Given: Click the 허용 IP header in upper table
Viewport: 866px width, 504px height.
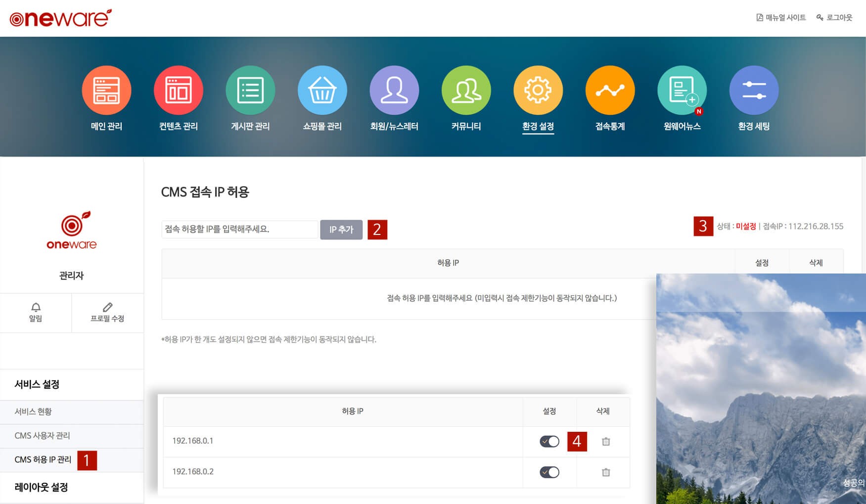Looking at the screenshot, I should click(x=448, y=263).
